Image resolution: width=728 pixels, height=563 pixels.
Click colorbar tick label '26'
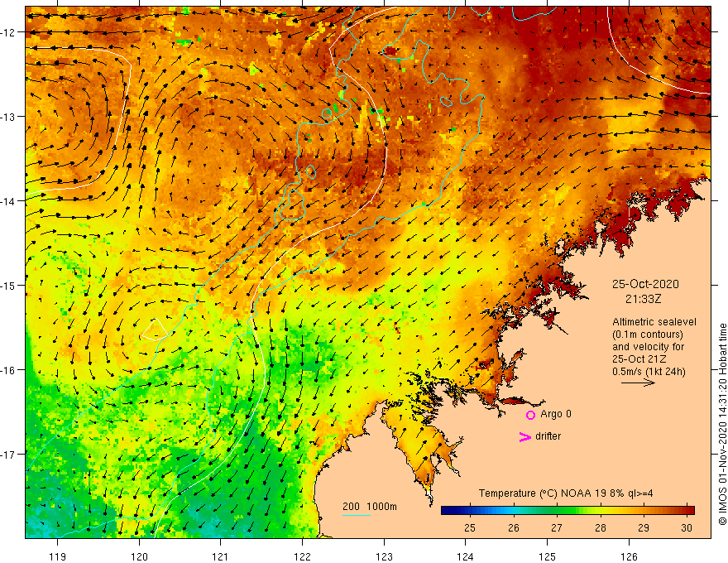coord(514,527)
